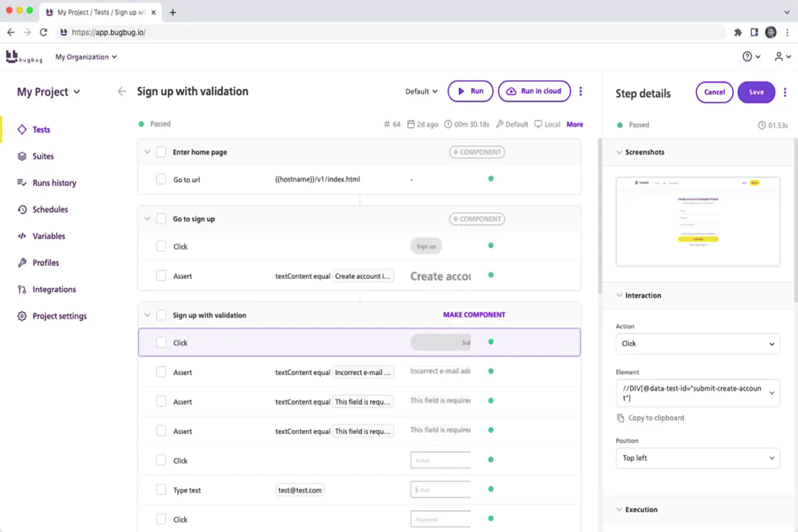Click the Create account element preview
The image size is (798, 532).
point(441,276)
